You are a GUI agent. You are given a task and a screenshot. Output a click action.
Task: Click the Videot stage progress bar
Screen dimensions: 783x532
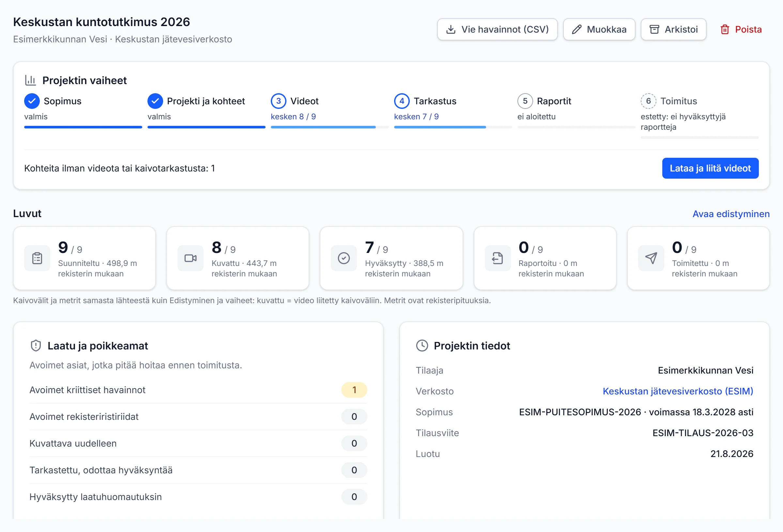click(x=330, y=127)
